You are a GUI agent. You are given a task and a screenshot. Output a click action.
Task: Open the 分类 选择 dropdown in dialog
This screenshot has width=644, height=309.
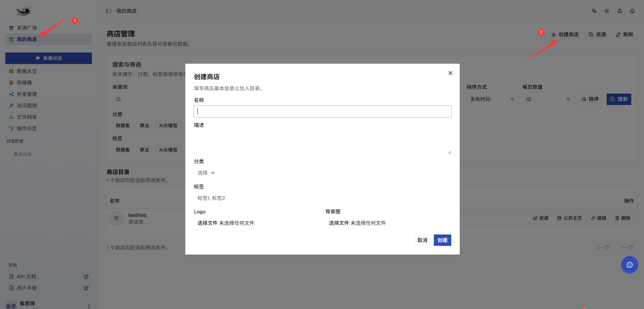click(206, 173)
